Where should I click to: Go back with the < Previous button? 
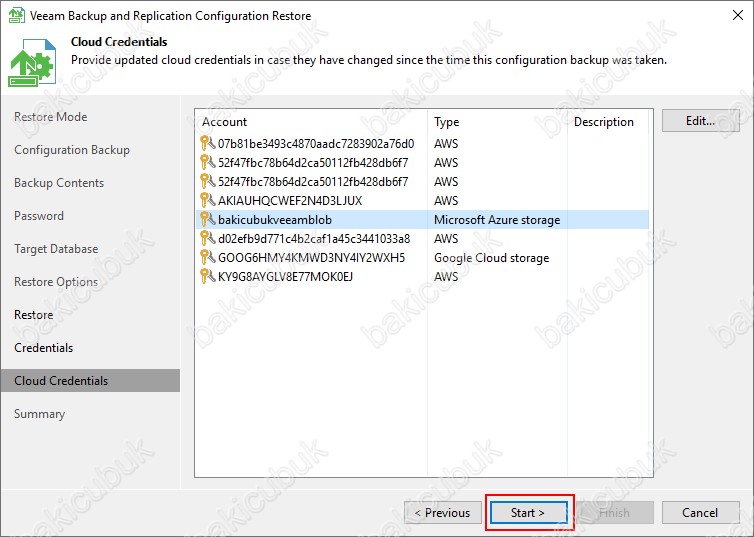443,512
